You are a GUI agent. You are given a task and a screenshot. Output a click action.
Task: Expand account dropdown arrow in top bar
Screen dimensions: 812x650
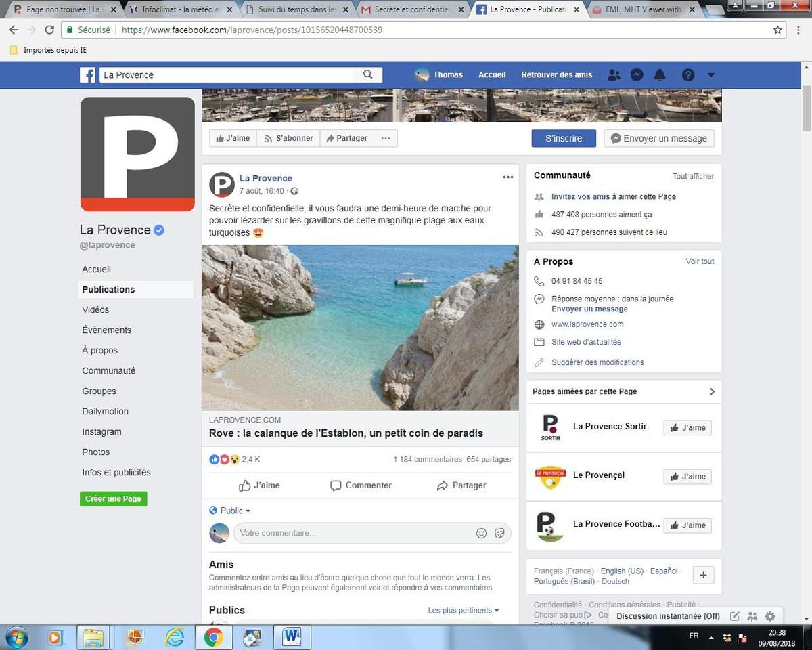[710, 75]
